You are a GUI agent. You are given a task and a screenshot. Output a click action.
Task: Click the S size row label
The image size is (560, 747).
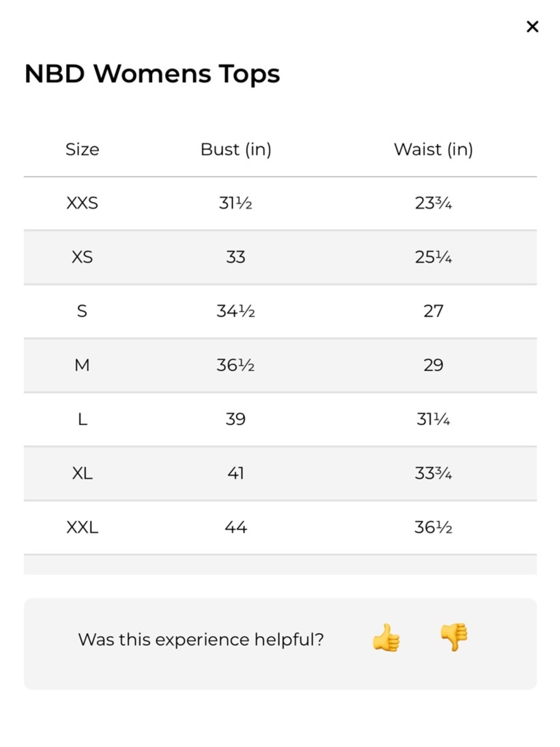point(82,311)
